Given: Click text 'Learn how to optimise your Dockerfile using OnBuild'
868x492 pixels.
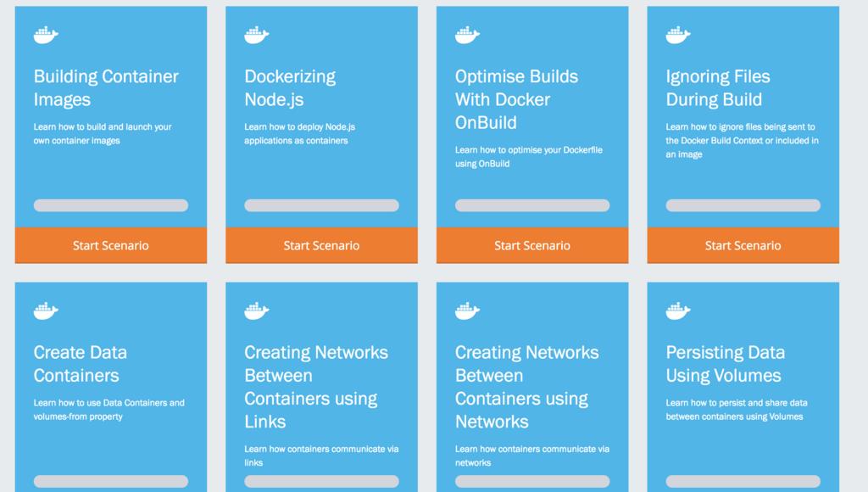Looking at the screenshot, I should tap(529, 157).
